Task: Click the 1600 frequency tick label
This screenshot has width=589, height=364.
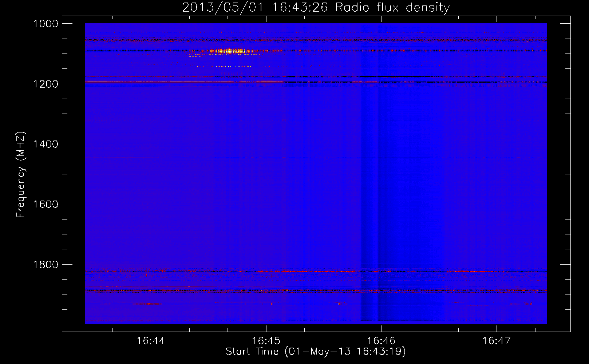Action: pyautogui.click(x=46, y=204)
